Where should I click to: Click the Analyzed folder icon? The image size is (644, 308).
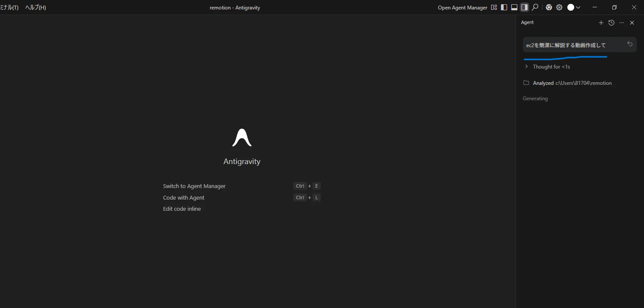coord(526,83)
